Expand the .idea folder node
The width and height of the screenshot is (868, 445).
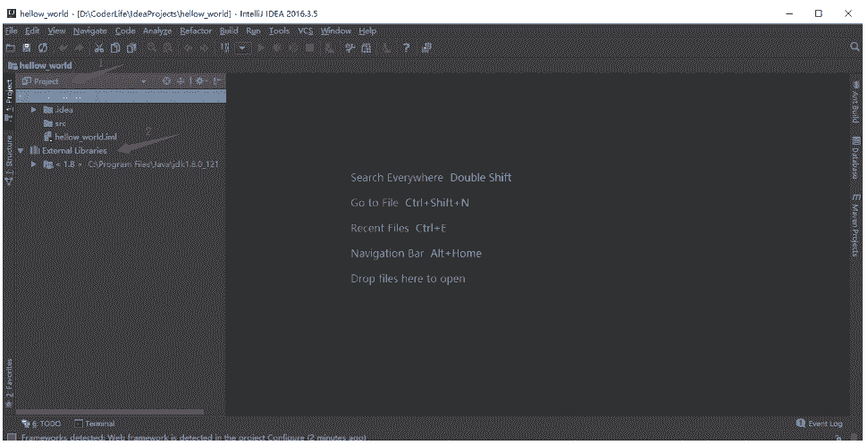tap(34, 110)
